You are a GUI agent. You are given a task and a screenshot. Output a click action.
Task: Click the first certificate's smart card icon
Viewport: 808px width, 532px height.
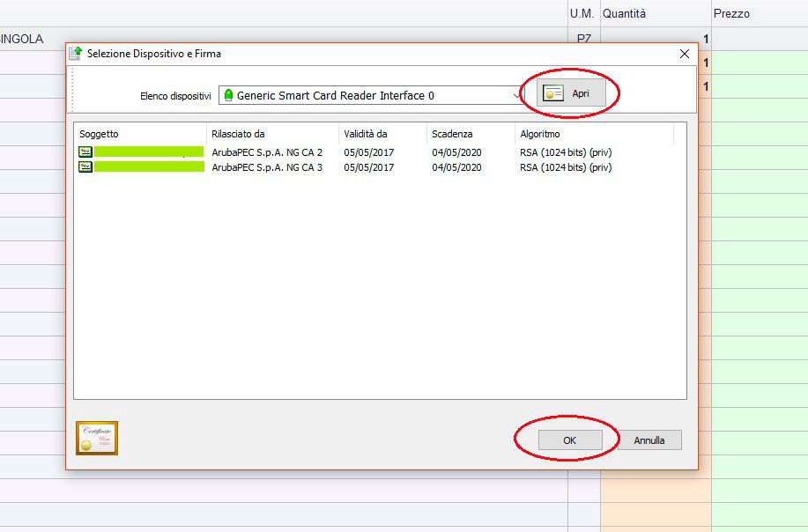pyautogui.click(x=85, y=152)
